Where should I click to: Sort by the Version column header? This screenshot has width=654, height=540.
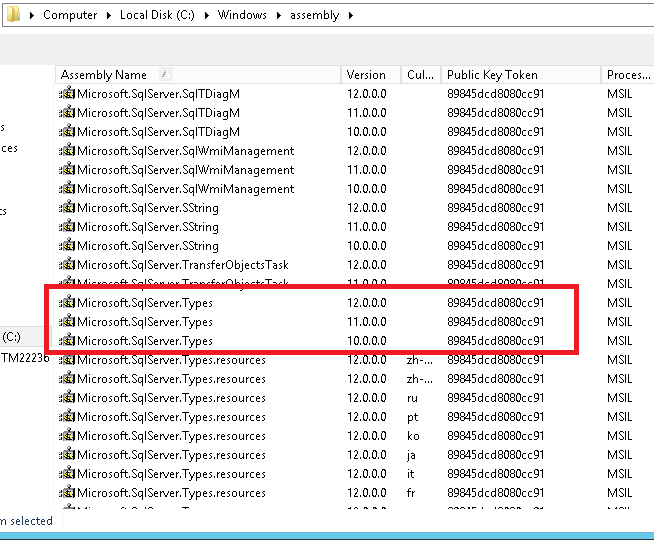(371, 75)
